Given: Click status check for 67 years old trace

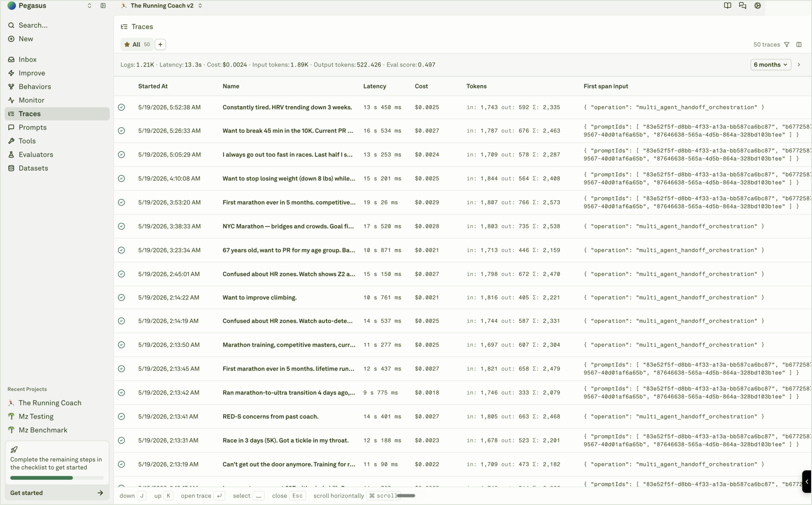Looking at the screenshot, I should (122, 250).
